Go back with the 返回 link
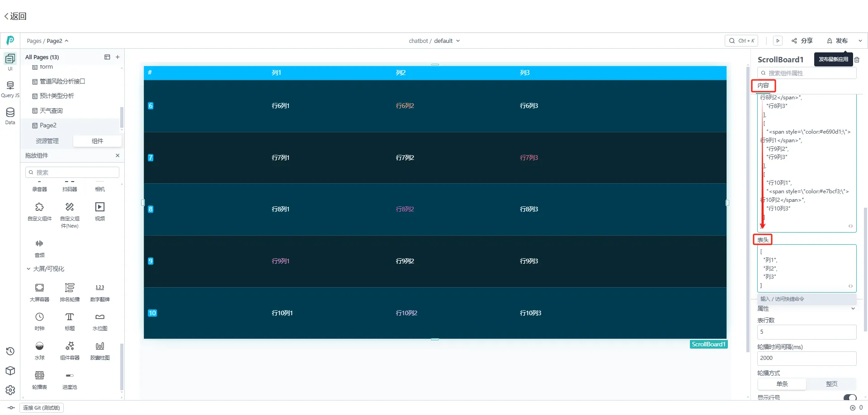Viewport: 868px width, 415px height. (x=15, y=16)
